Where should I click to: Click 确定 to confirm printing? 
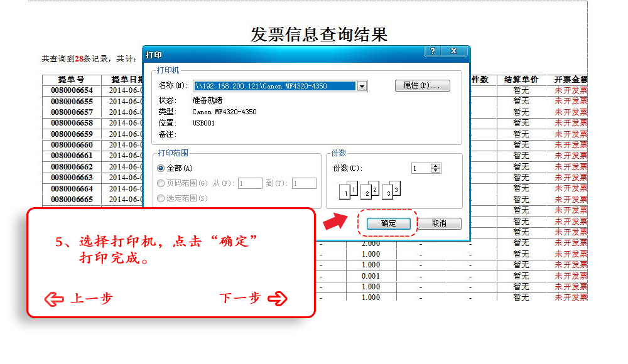pos(388,223)
